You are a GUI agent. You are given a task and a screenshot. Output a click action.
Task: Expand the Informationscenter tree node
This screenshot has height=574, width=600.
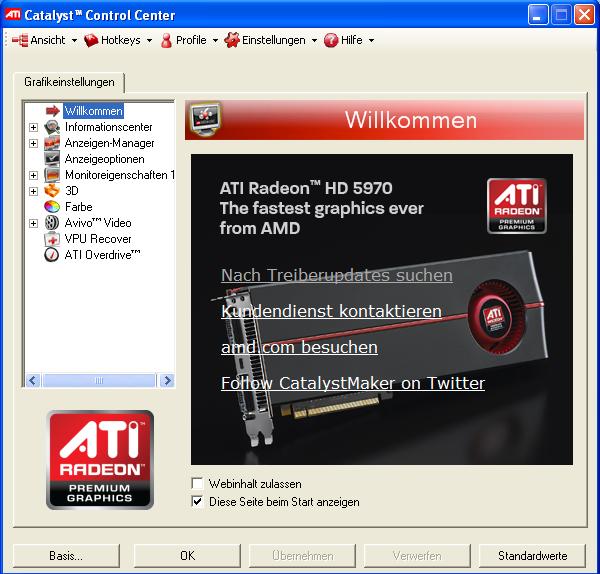34,127
